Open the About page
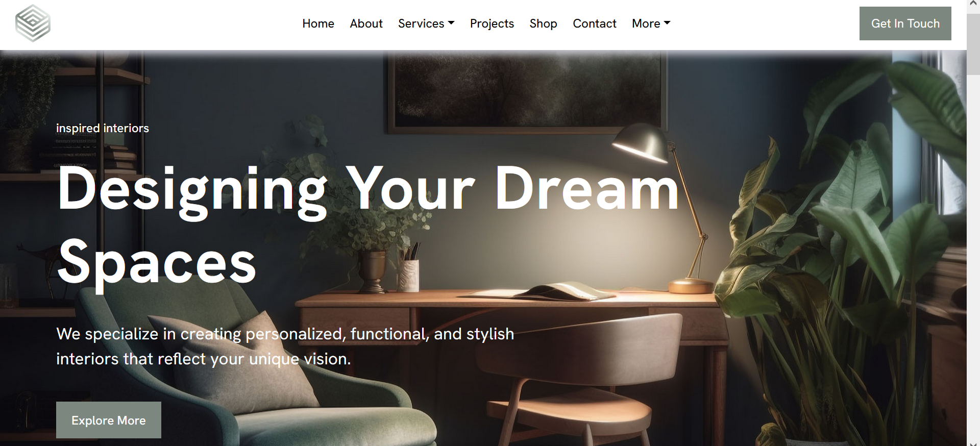 coord(366,23)
